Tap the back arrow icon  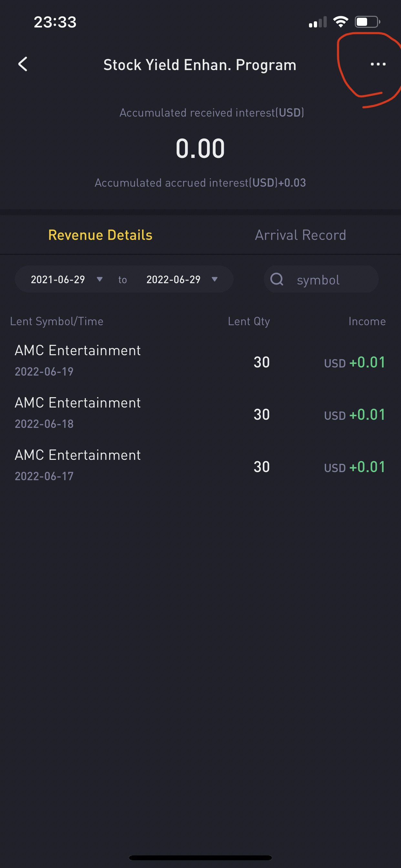(23, 64)
